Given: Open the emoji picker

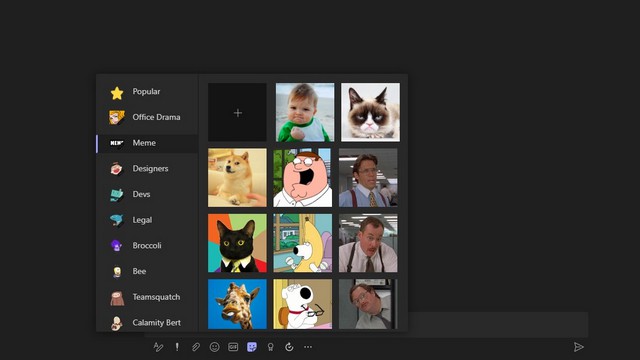Looking at the screenshot, I should pos(214,347).
